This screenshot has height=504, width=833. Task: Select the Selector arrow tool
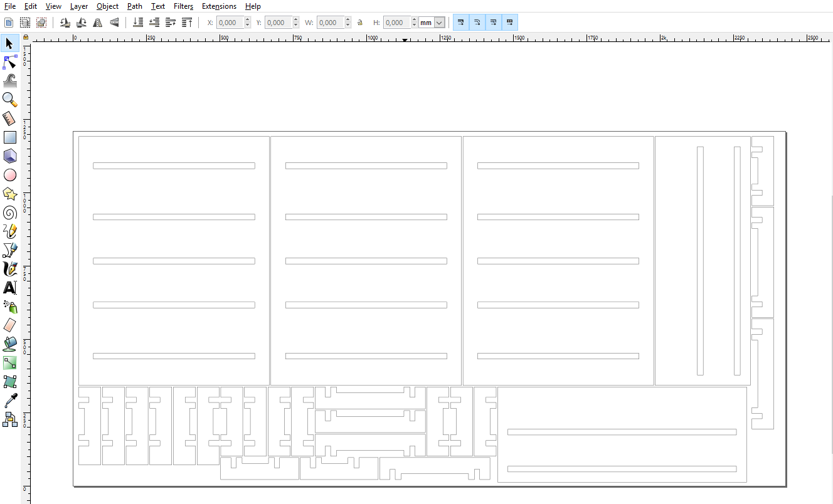point(9,43)
